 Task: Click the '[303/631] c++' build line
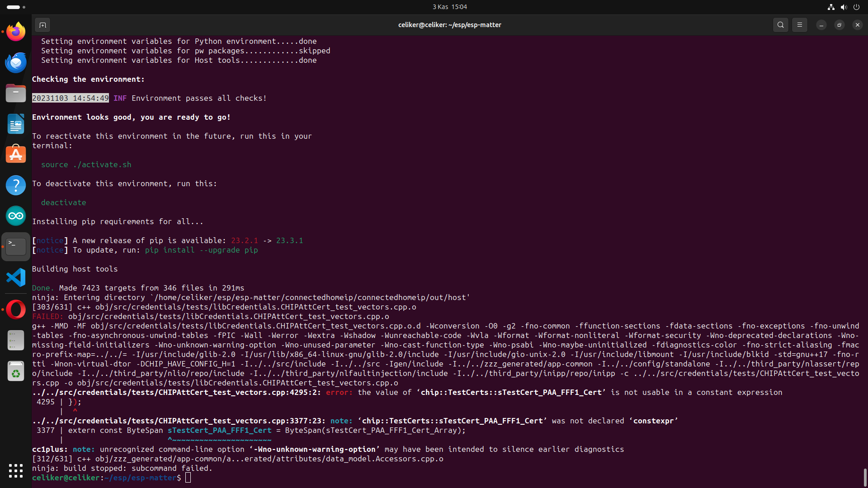point(224,307)
